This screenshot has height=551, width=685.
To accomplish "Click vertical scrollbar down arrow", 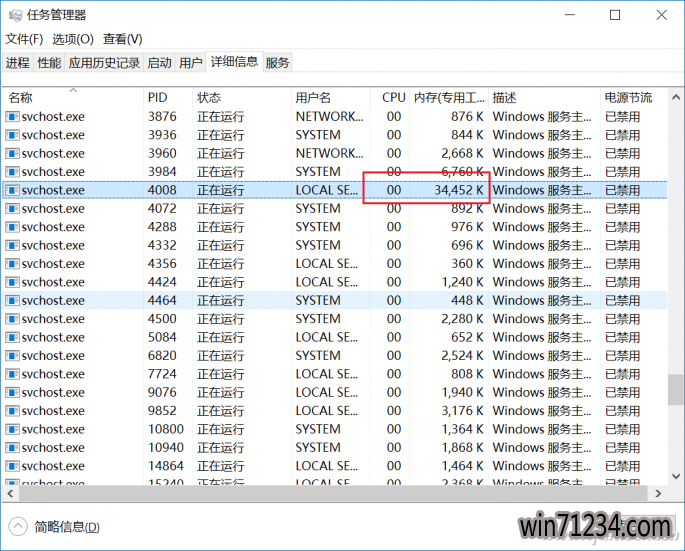I will [676, 476].
